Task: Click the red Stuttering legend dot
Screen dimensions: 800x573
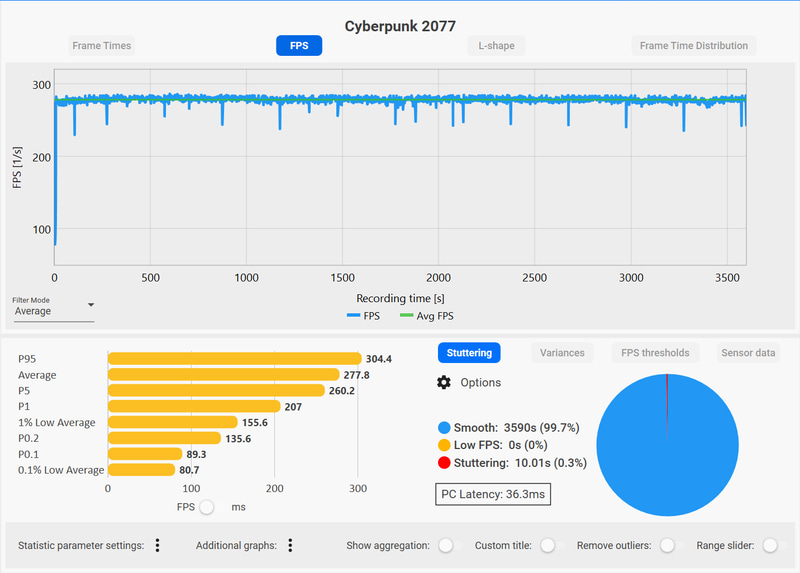Action: (444, 463)
